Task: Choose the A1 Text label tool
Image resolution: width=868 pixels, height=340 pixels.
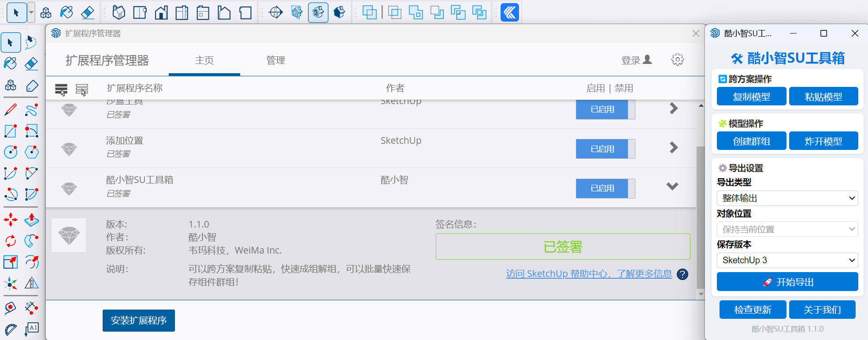Action: [x=31, y=329]
